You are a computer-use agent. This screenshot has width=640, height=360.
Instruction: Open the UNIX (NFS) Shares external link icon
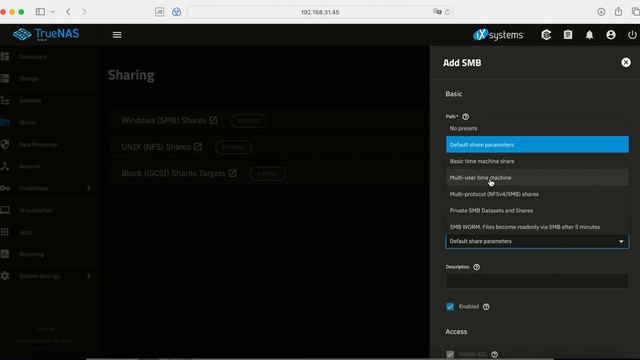coord(198,147)
